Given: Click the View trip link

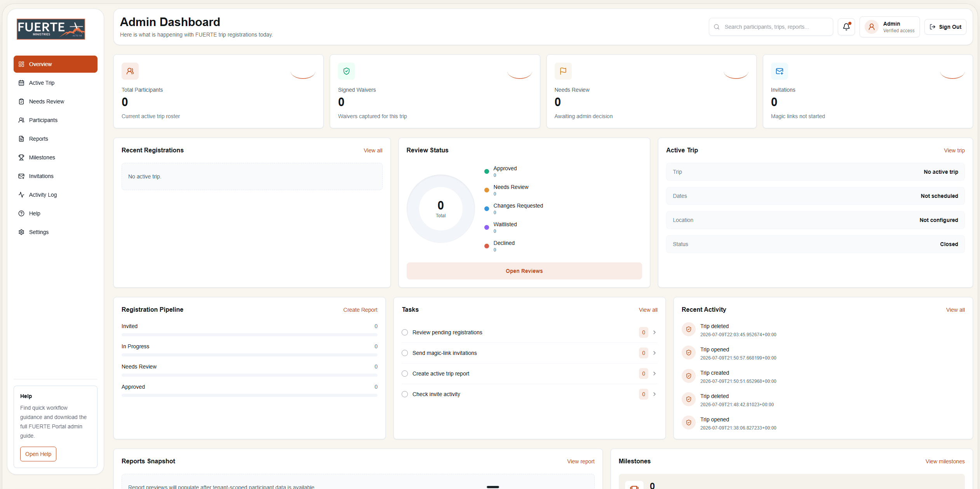Looking at the screenshot, I should tap(954, 150).
